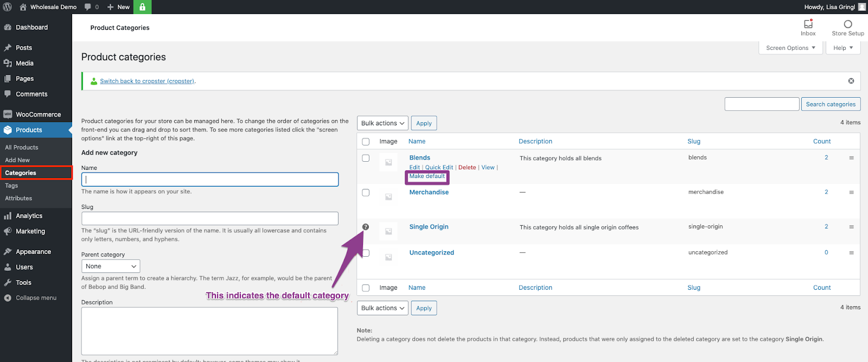
Task: Focus the Description textarea
Action: [210, 331]
